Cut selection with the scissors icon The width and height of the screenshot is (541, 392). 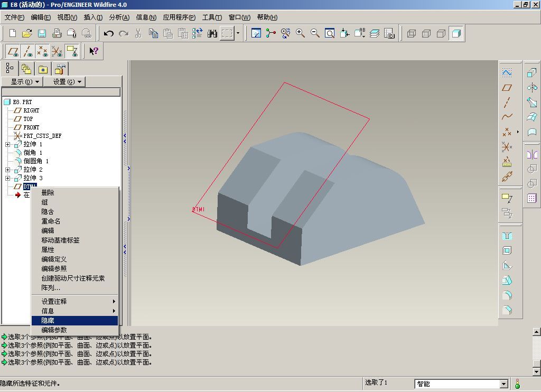(x=138, y=33)
